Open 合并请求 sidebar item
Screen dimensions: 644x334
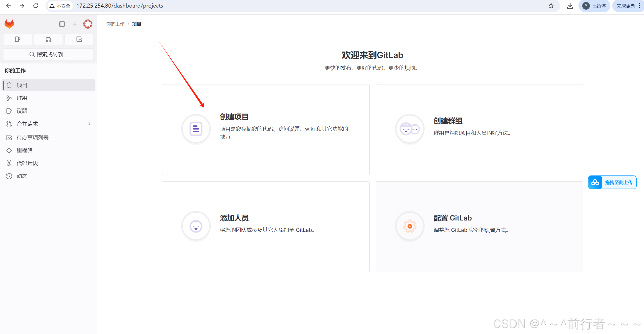point(49,124)
